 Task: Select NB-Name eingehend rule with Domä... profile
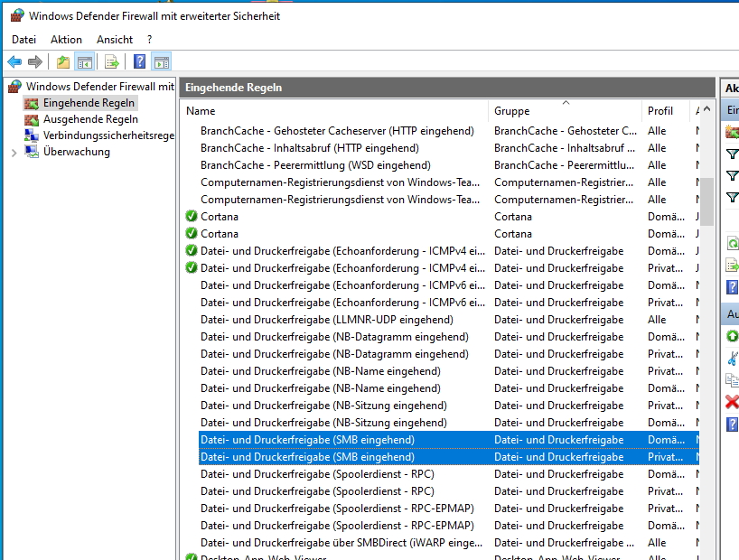321,388
